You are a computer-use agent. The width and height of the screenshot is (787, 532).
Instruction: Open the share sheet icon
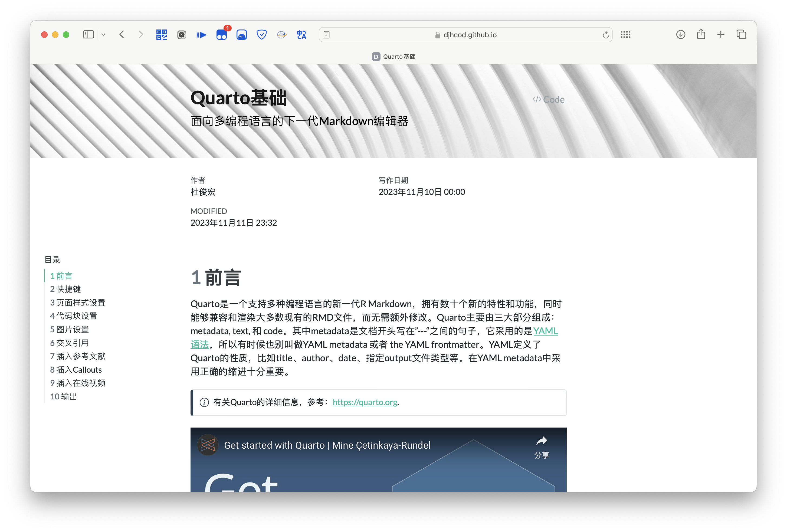point(701,34)
